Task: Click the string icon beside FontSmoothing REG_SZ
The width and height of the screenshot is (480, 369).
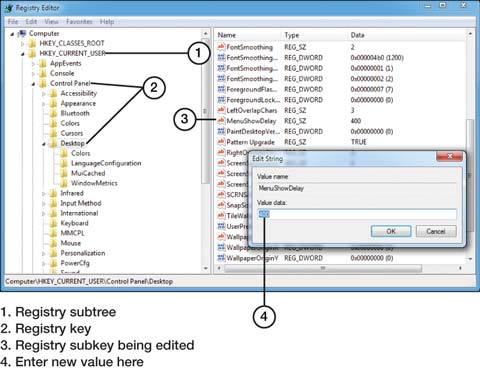Action: [x=221, y=47]
